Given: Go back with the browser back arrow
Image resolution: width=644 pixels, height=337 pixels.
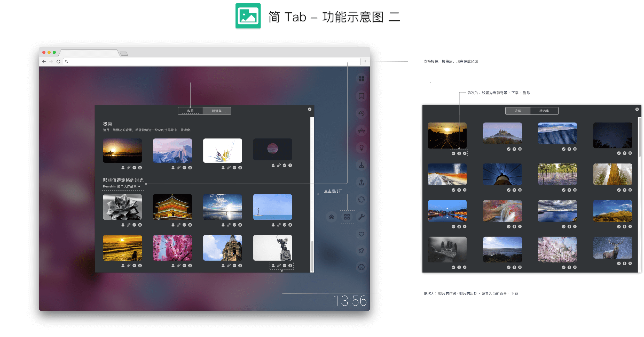Looking at the screenshot, I should (x=44, y=62).
